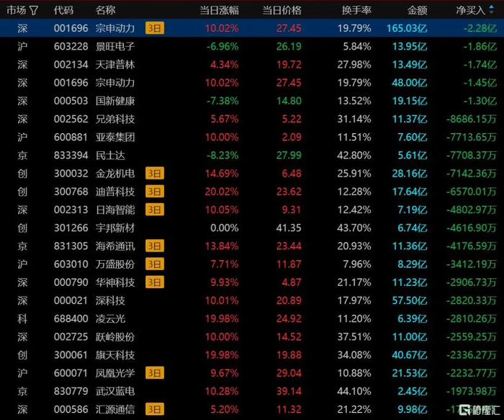504x420 pixels.
Task: Click the 3日 badge in the highlighted 宗申动力 row
Action: coord(155,28)
